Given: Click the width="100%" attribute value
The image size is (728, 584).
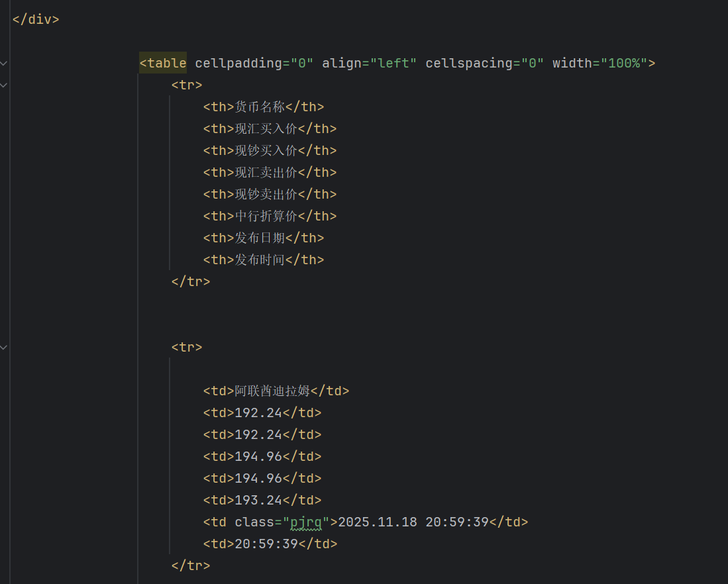Looking at the screenshot, I should coord(624,64).
